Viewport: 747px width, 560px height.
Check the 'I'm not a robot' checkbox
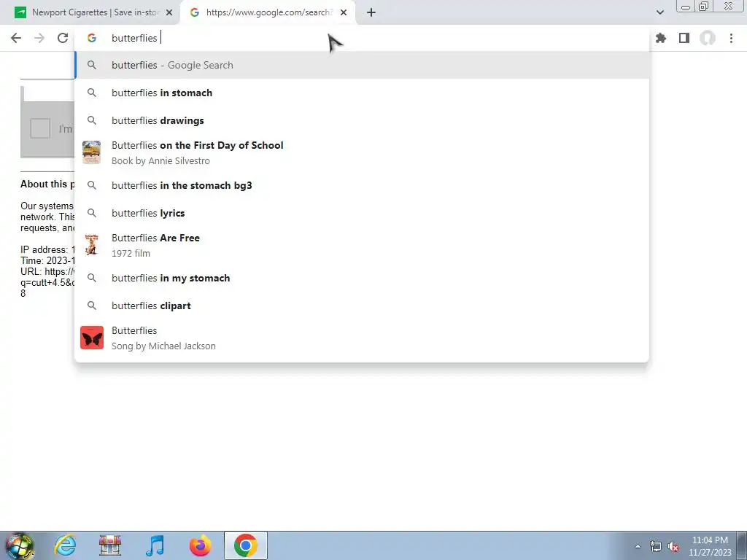pyautogui.click(x=40, y=128)
